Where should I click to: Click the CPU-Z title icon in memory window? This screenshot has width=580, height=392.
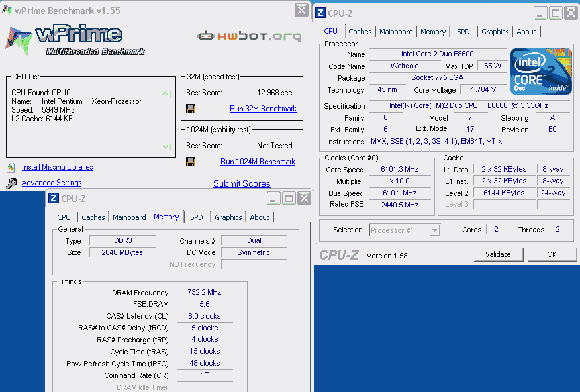53,198
